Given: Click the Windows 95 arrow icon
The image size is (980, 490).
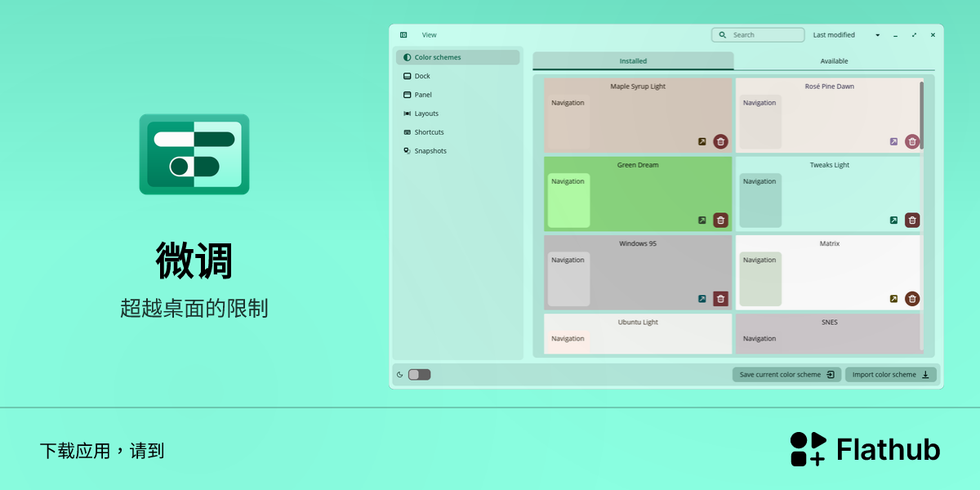Looking at the screenshot, I should pos(702,299).
